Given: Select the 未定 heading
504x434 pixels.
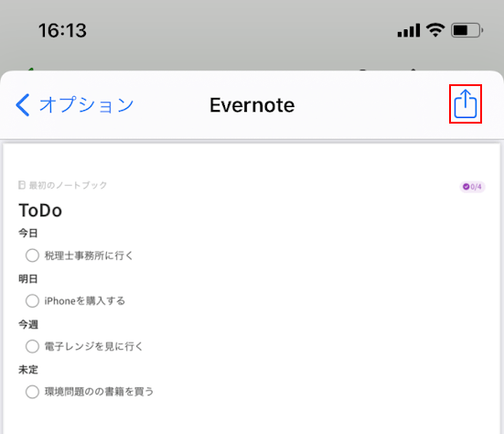Looking at the screenshot, I should pos(28,370).
